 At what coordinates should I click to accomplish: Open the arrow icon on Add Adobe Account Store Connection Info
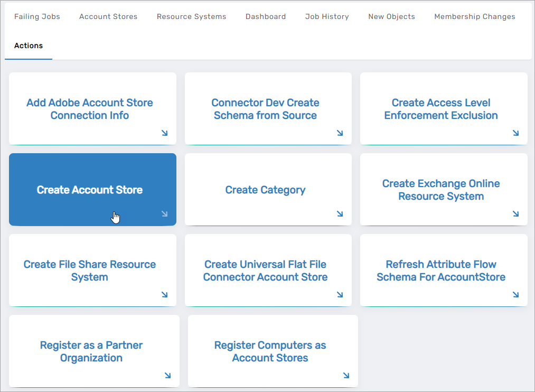pyautogui.click(x=164, y=133)
